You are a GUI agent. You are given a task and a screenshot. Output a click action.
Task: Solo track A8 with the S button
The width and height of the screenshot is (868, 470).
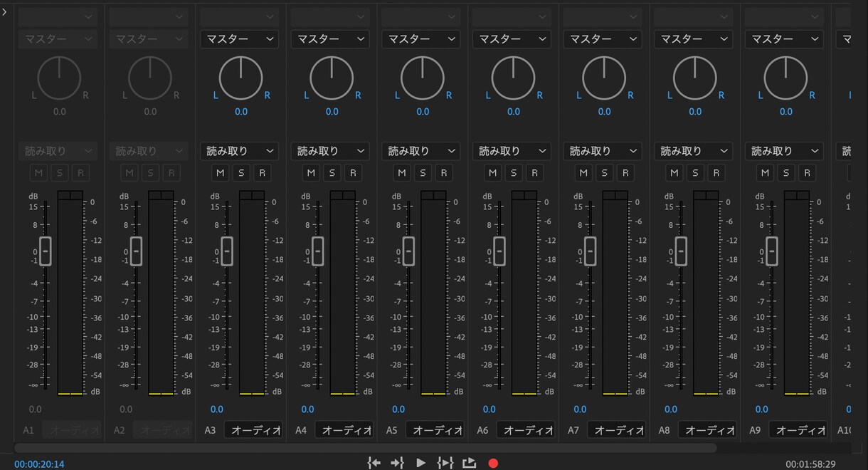click(x=695, y=172)
